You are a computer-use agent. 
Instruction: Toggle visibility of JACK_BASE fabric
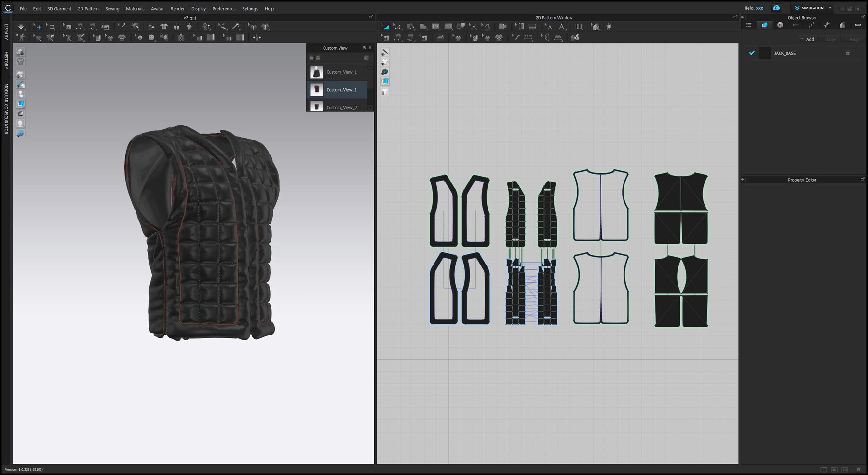click(x=751, y=53)
